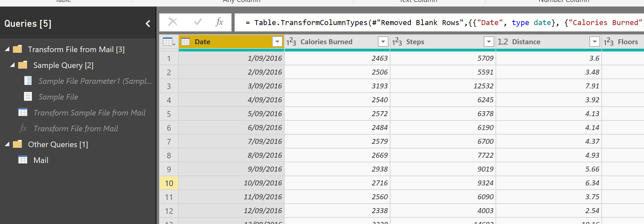This screenshot has height=224, width=644.
Task: Select row number 5
Action: coord(169,114)
